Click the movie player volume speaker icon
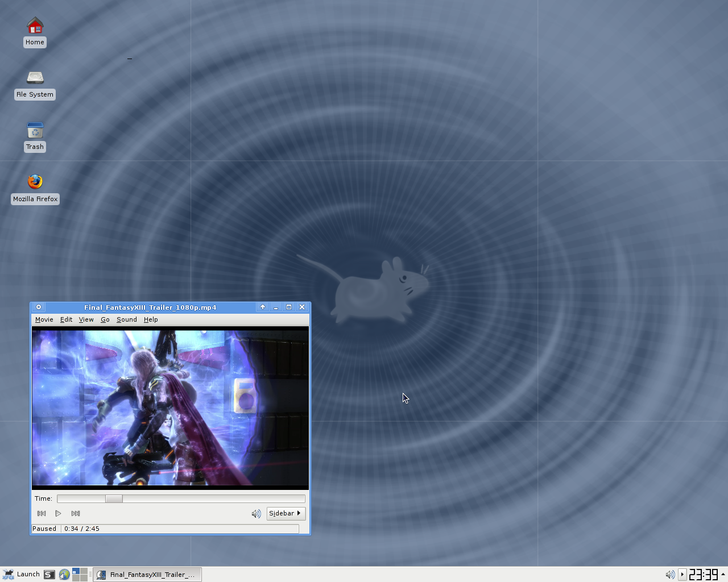The width and height of the screenshot is (728, 582). coord(256,514)
